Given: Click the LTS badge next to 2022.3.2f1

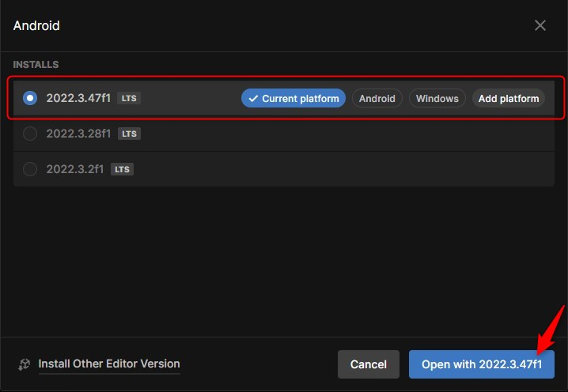Looking at the screenshot, I should [x=121, y=169].
